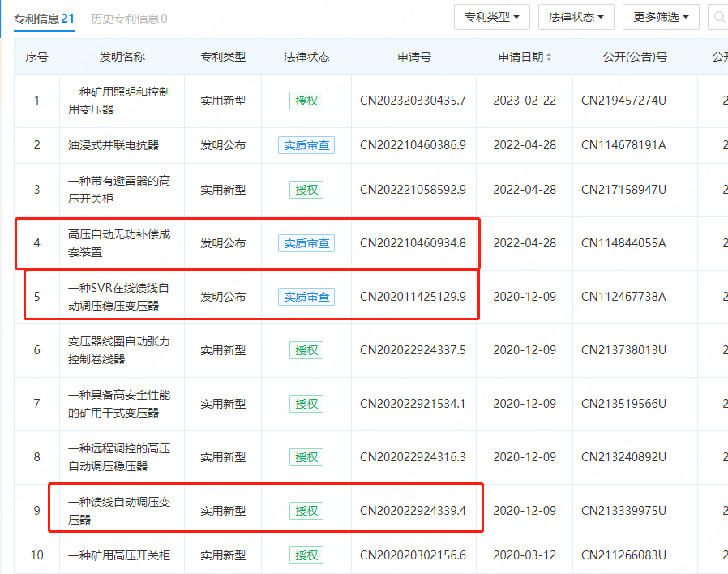Select the 历史专利信息 0 tab

(129, 18)
